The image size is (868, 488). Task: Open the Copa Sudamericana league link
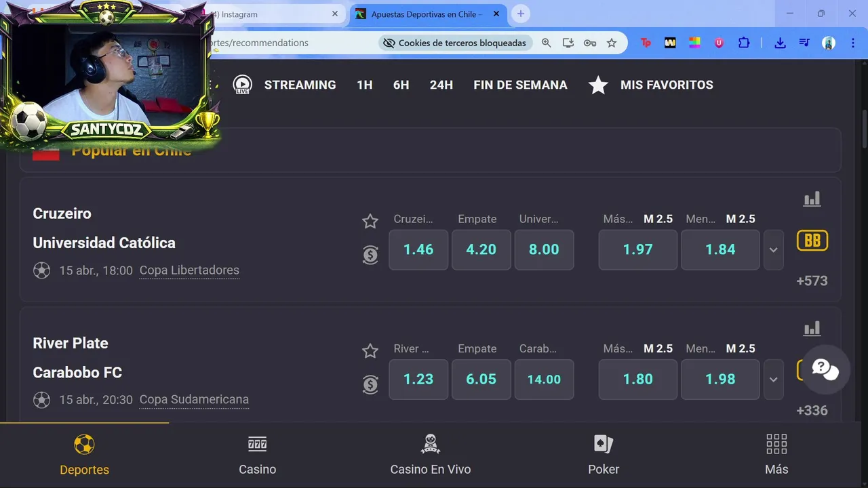click(194, 400)
